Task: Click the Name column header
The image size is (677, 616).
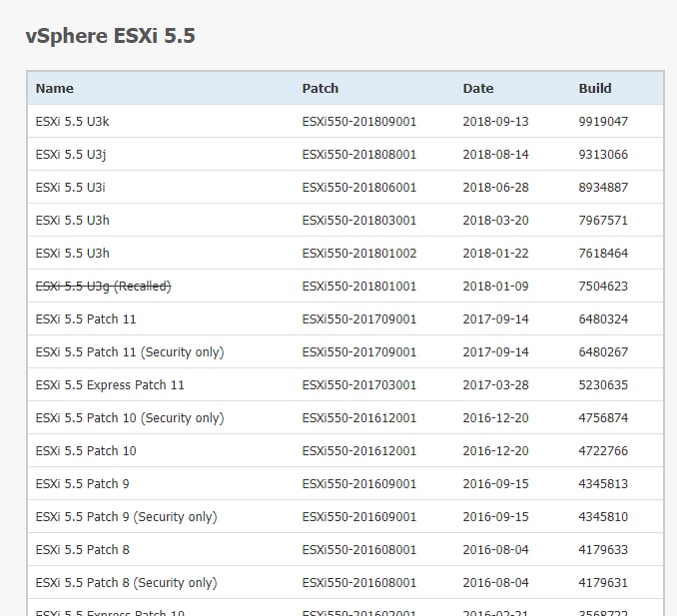Action: coord(54,89)
